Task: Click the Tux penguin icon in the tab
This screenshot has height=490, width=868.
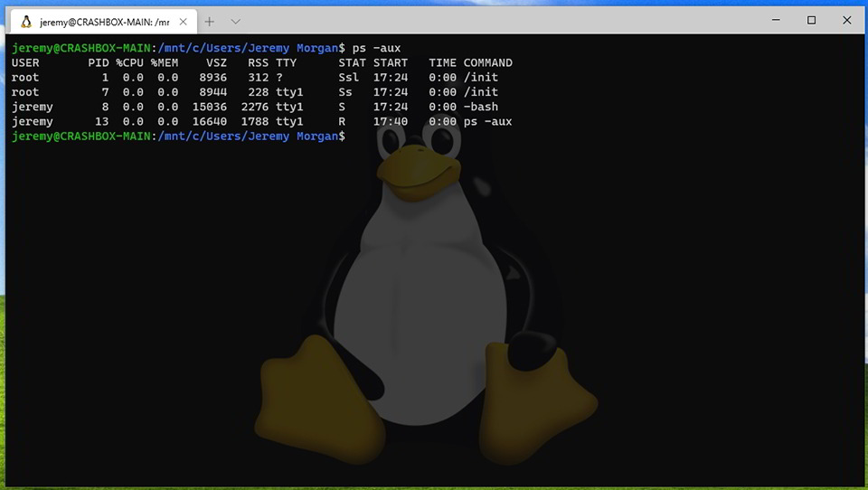Action: [x=26, y=22]
